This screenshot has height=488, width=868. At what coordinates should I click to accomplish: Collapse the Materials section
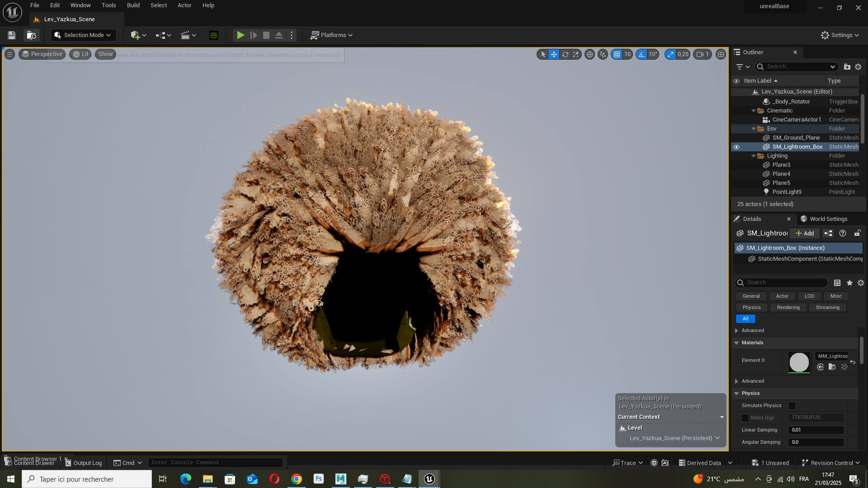tap(736, 343)
